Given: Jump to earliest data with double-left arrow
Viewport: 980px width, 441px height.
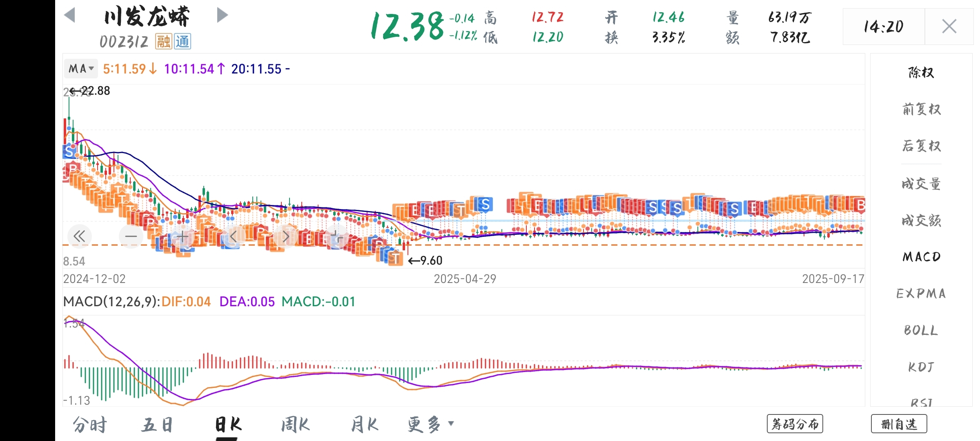Looking at the screenshot, I should 80,236.
